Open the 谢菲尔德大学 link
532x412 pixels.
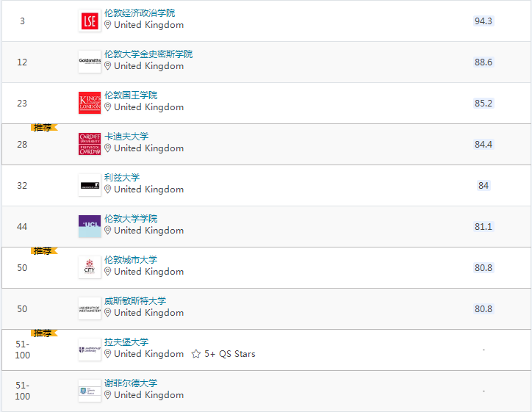tap(131, 383)
